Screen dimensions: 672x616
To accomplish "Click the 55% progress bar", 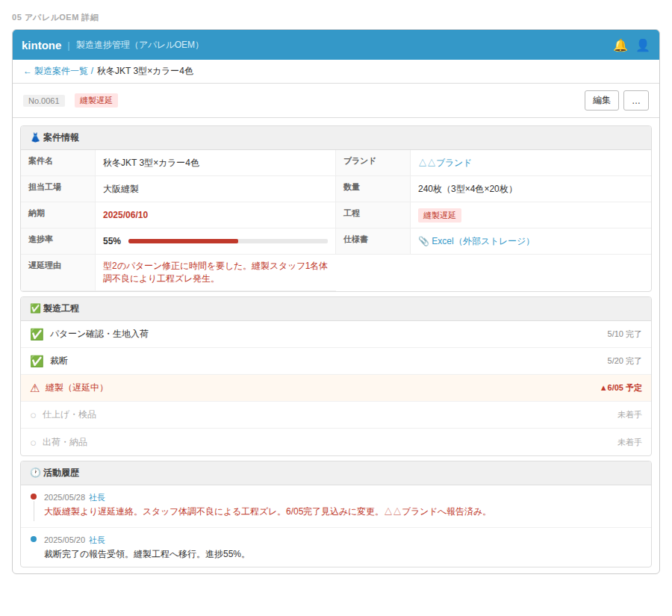I will click(228, 241).
